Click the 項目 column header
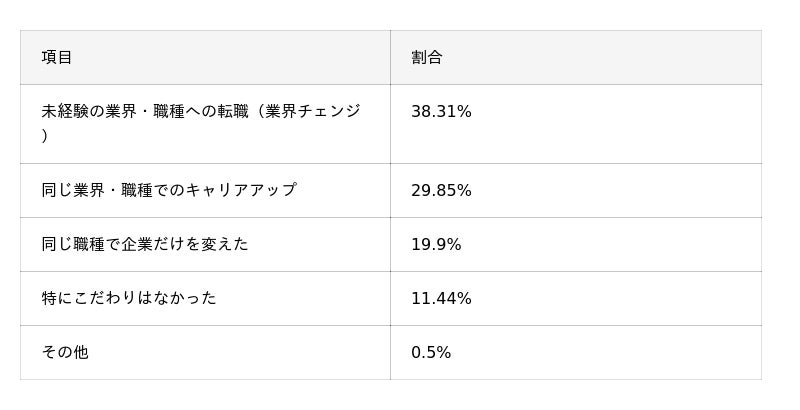Image resolution: width=800 pixels, height=410 pixels. (x=57, y=57)
